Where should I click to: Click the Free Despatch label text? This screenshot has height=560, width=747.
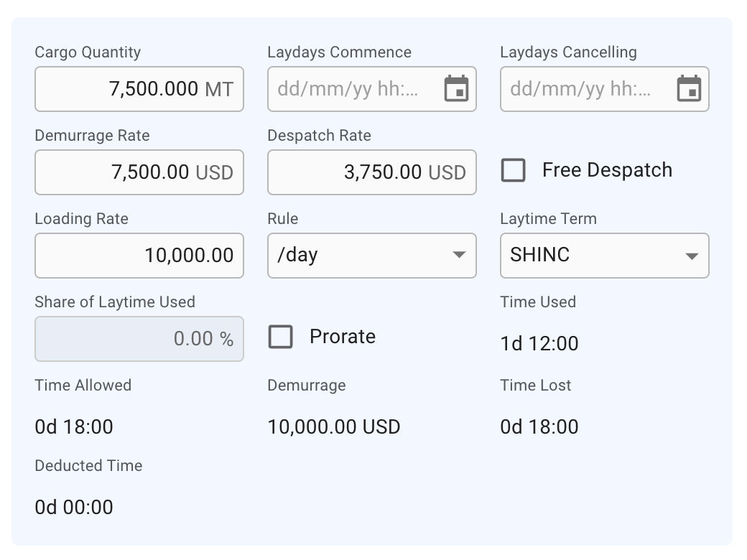click(x=607, y=170)
